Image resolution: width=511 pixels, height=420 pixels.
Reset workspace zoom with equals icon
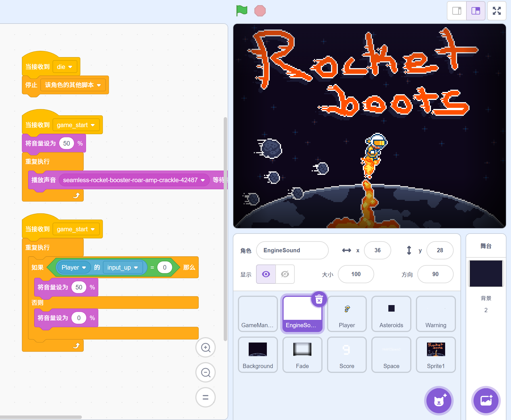click(x=206, y=397)
